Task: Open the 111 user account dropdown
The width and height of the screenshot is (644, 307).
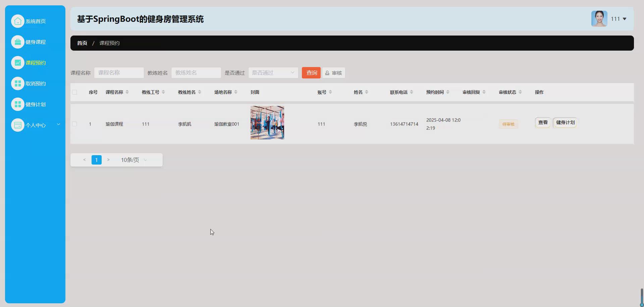Action: 618,19
